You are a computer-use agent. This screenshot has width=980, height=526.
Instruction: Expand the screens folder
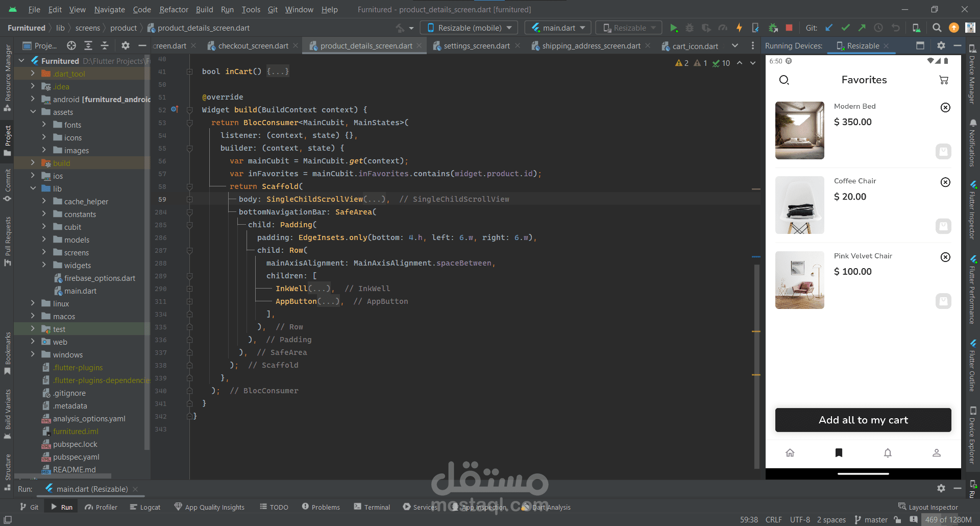click(x=44, y=252)
